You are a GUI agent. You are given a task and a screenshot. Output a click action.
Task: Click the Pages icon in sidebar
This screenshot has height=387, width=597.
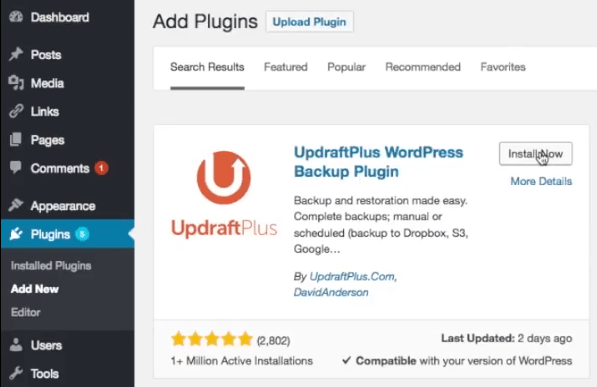coord(16,140)
